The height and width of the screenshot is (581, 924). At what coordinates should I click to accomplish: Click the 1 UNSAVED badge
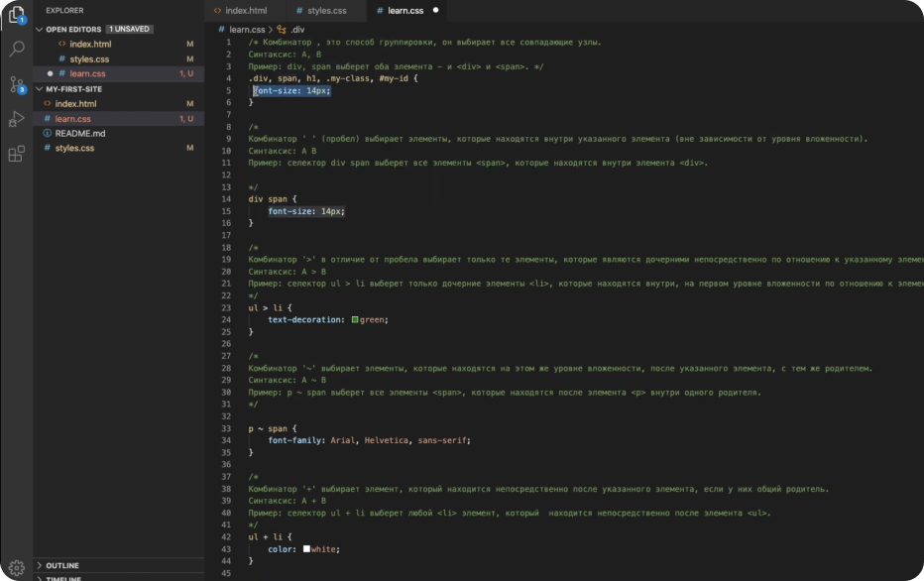[x=130, y=29]
